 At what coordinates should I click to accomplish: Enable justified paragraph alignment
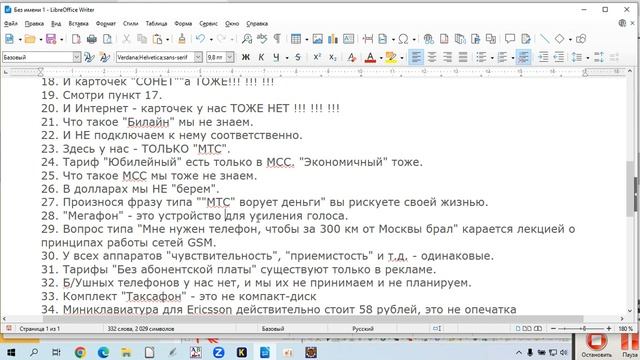(x=462, y=58)
